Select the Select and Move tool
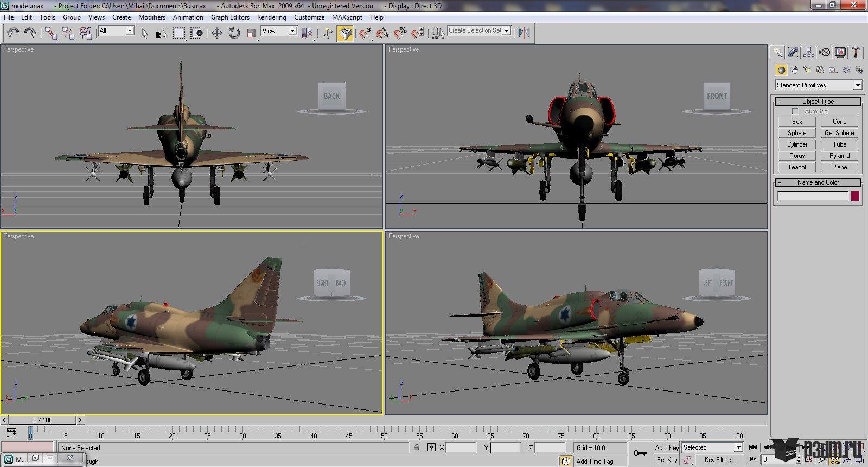The image size is (868, 467). [216, 33]
